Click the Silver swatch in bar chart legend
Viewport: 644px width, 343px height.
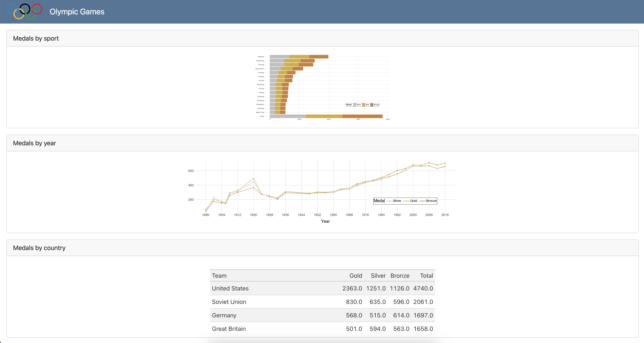click(355, 105)
